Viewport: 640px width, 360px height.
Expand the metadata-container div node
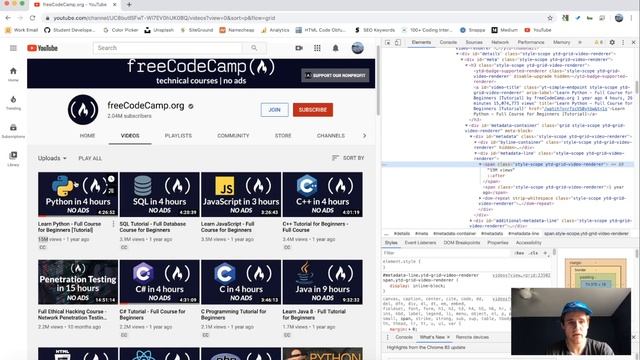point(467,125)
